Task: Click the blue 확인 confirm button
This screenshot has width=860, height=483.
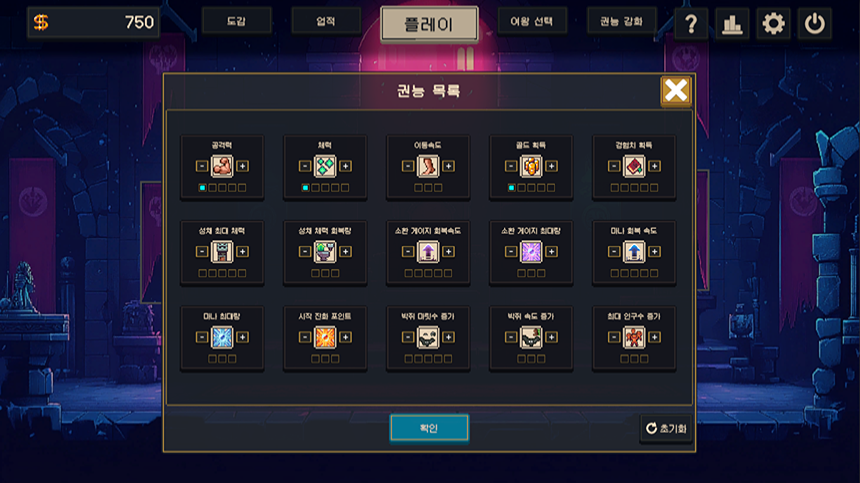Action: [429, 428]
